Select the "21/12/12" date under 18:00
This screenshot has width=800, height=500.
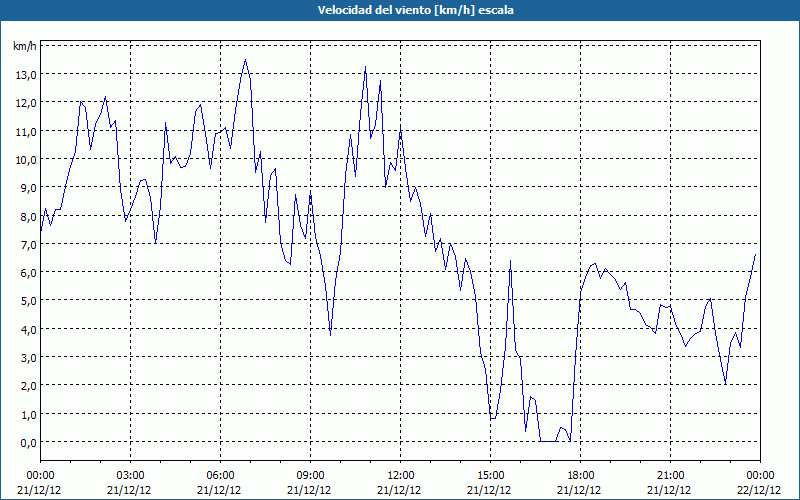coord(581,490)
